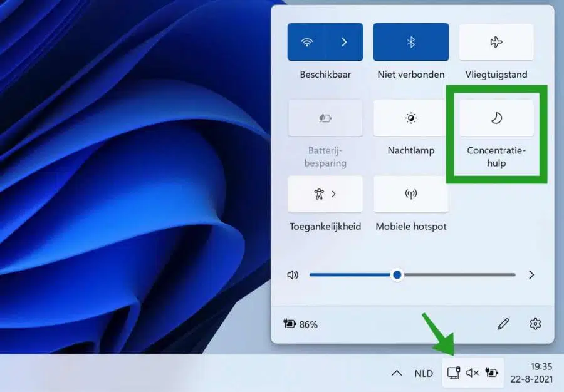Edit quick settings with pencil icon
Screen dimensions: 564x392
pyautogui.click(x=503, y=324)
